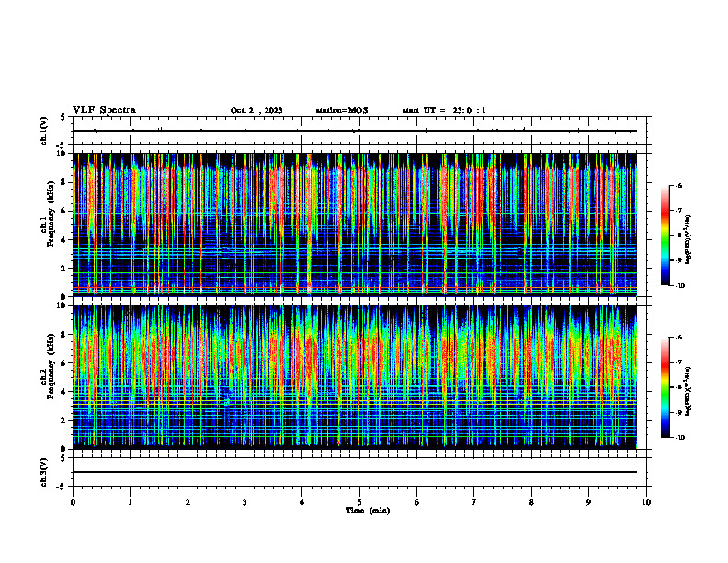Click the "ch.1(V)" axis label
The height and width of the screenshot is (563, 728).
43,131
